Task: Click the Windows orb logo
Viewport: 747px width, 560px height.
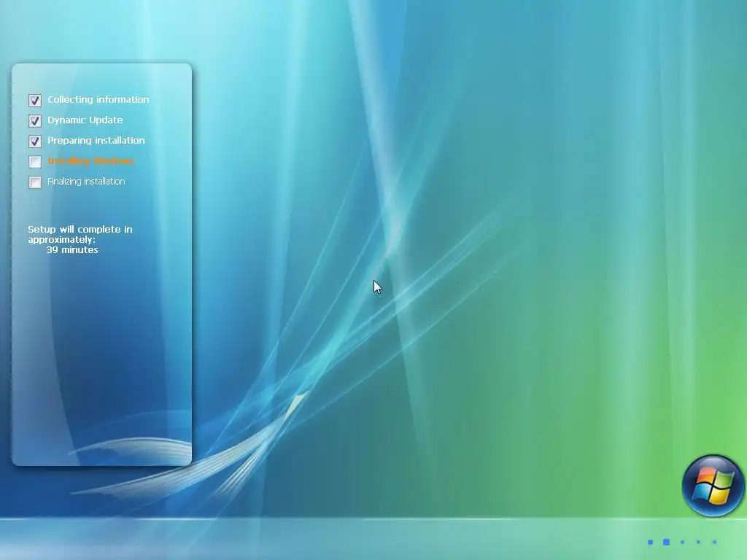Action: (713, 485)
